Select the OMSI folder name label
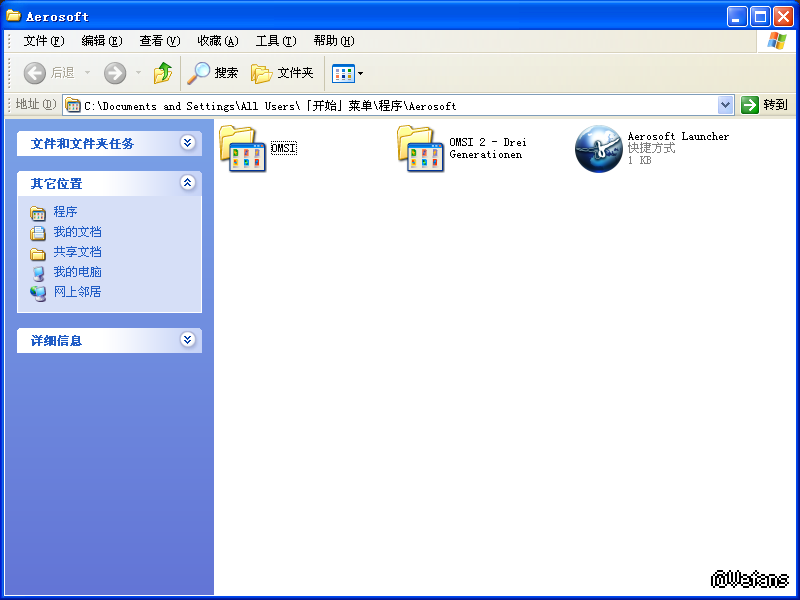 point(284,148)
